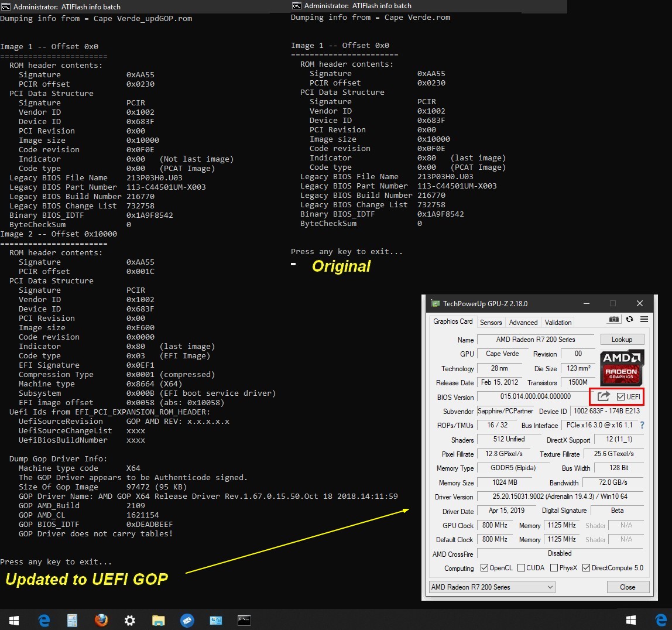Click the Subvendor Sapphire/PCPartner field
Viewport: 672px width, 630px height.
[506, 411]
